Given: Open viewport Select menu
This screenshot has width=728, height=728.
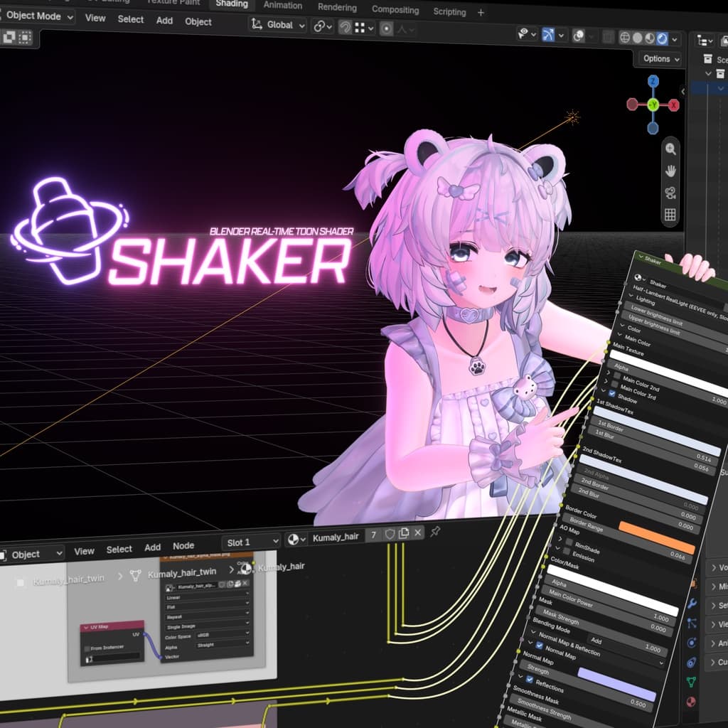Looking at the screenshot, I should coord(131,19).
